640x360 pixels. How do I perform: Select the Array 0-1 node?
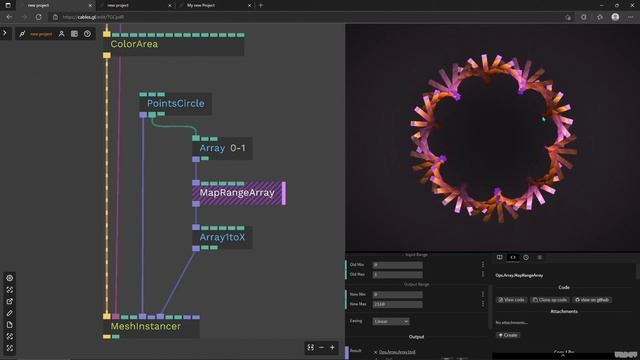coord(222,148)
